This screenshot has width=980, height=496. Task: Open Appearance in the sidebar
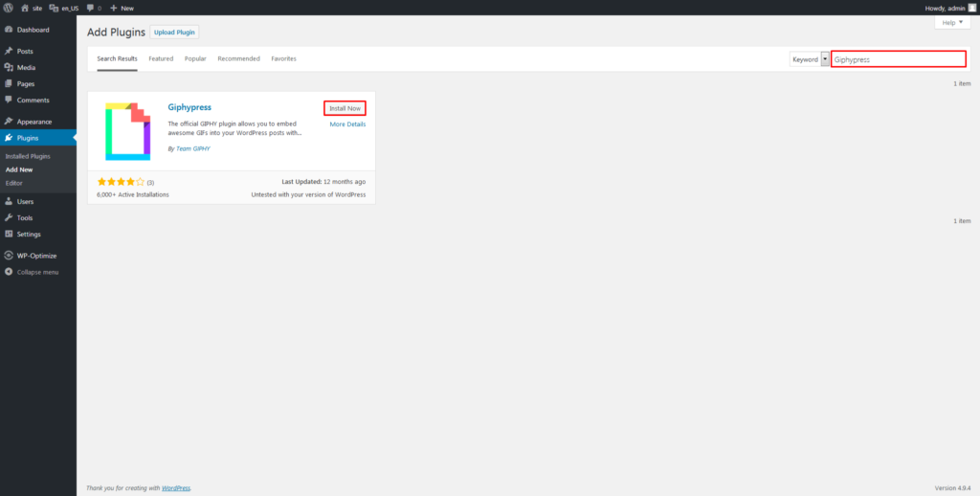pos(34,122)
